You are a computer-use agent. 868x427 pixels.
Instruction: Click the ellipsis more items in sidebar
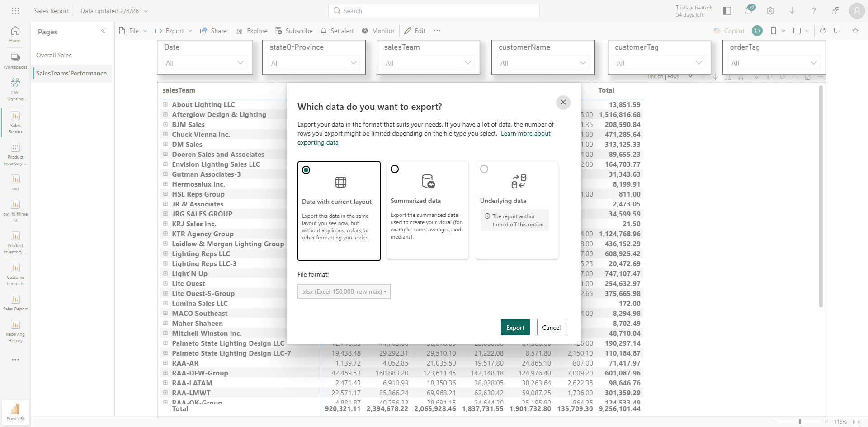point(15,360)
